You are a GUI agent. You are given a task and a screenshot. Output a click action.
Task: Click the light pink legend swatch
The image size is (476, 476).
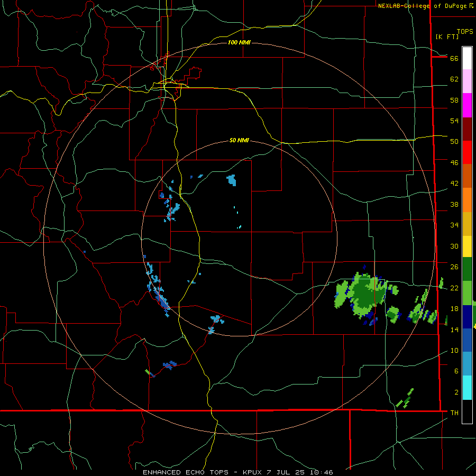467,81
